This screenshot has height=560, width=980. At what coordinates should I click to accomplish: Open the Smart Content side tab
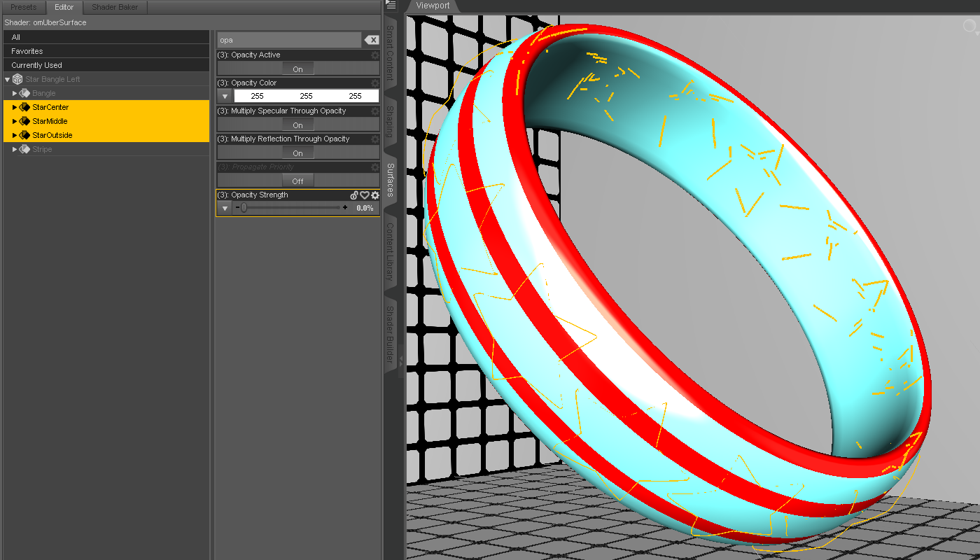point(390,53)
